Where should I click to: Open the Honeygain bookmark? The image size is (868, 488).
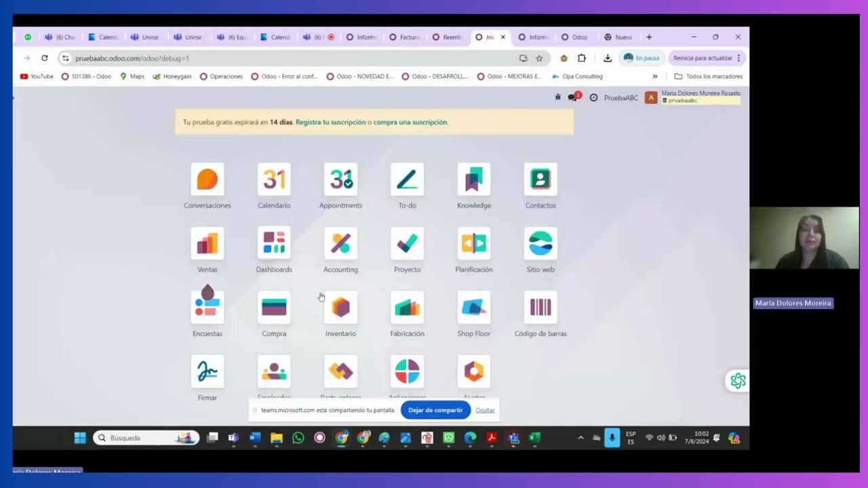[172, 77]
